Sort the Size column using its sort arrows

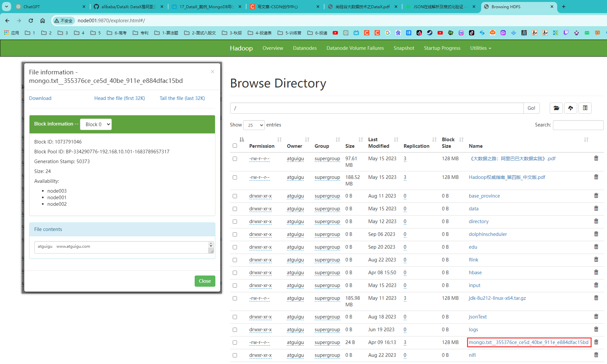click(361, 139)
